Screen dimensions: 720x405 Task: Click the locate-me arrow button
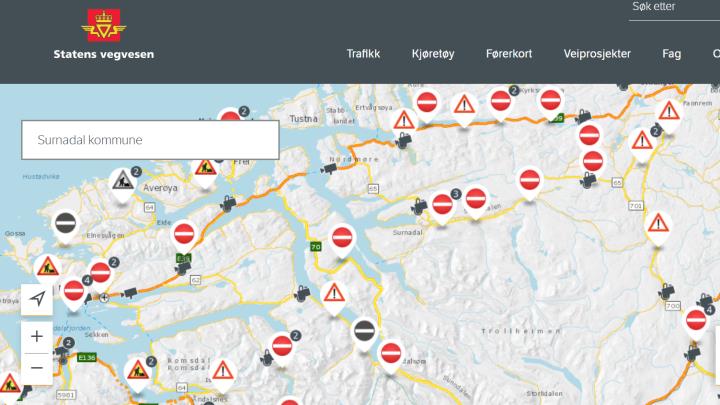point(37,299)
